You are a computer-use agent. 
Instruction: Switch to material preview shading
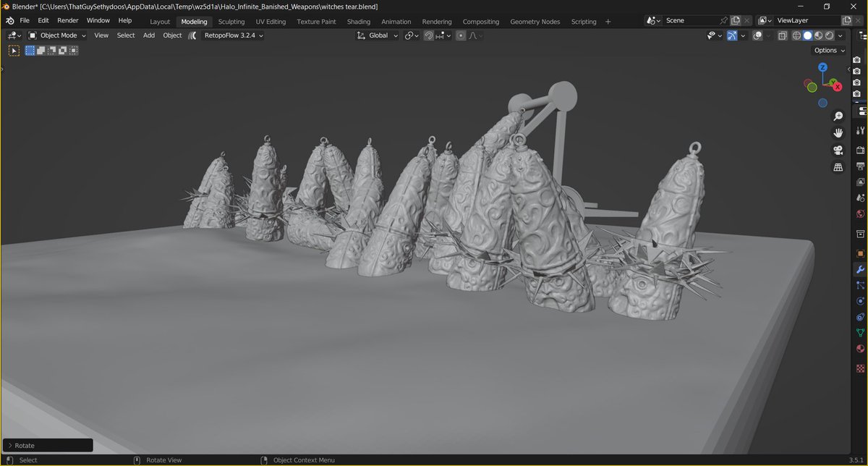[818, 35]
